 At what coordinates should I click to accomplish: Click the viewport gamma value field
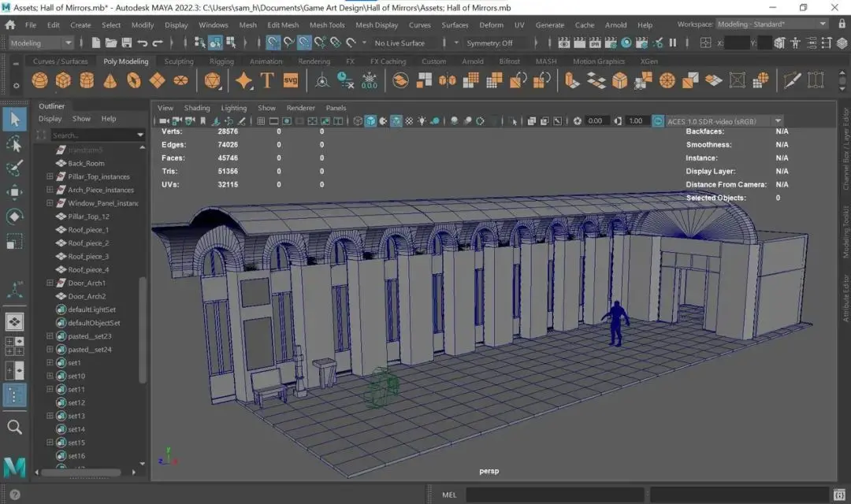pos(636,121)
